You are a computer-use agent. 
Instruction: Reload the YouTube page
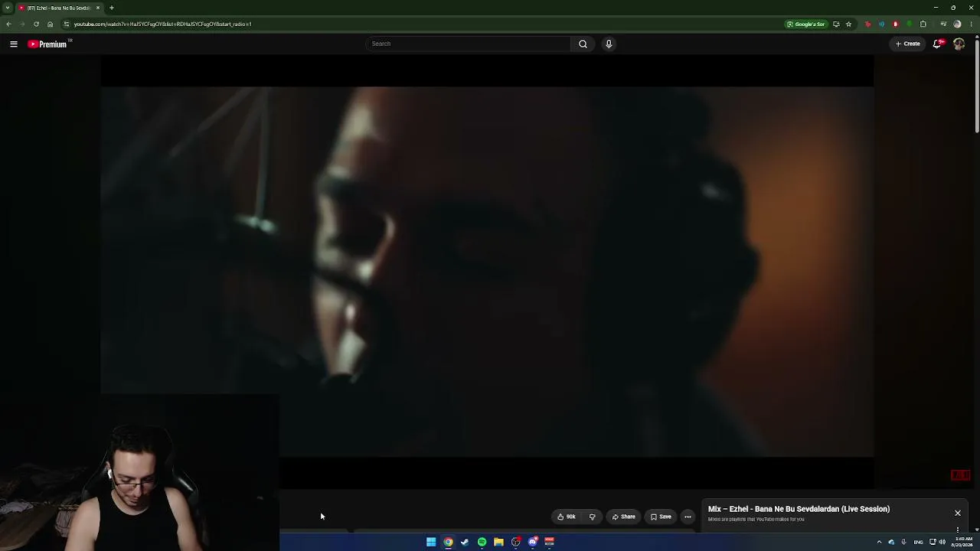click(36, 24)
